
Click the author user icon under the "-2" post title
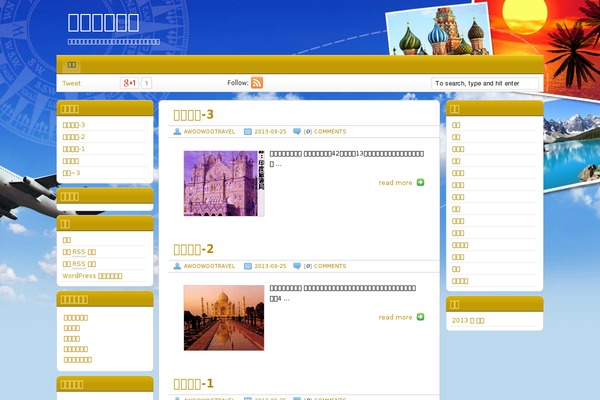point(177,266)
